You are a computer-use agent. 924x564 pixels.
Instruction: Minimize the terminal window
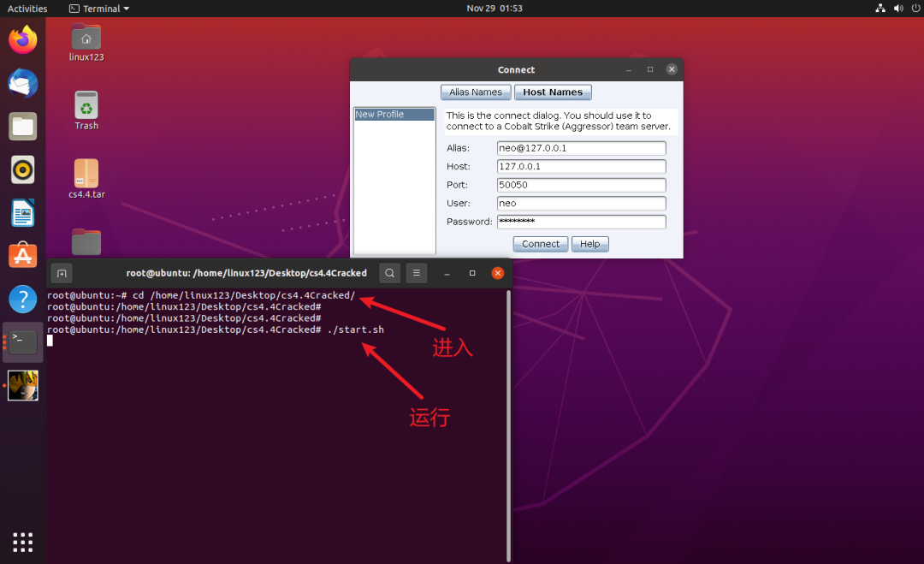(x=447, y=274)
